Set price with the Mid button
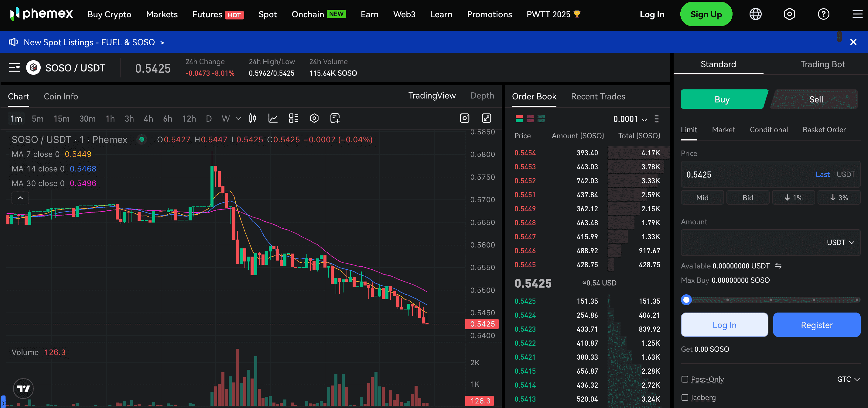This screenshot has height=408, width=868. pyautogui.click(x=702, y=198)
